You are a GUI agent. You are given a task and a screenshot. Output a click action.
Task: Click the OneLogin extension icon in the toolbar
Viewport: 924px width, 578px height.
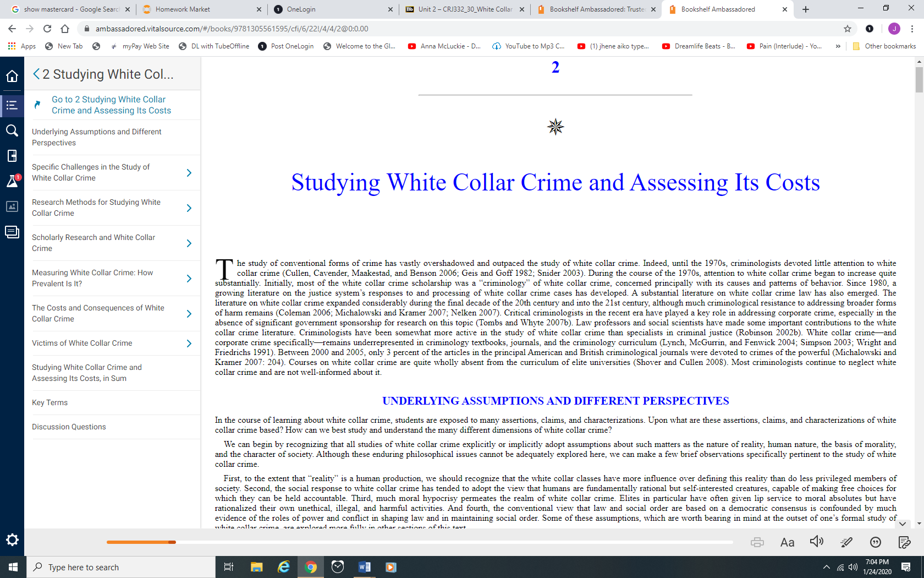[870, 29]
